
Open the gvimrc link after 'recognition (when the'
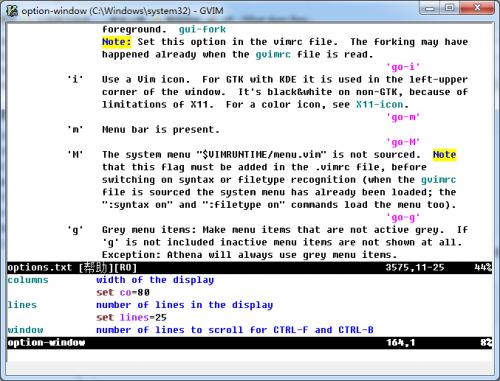point(438,180)
